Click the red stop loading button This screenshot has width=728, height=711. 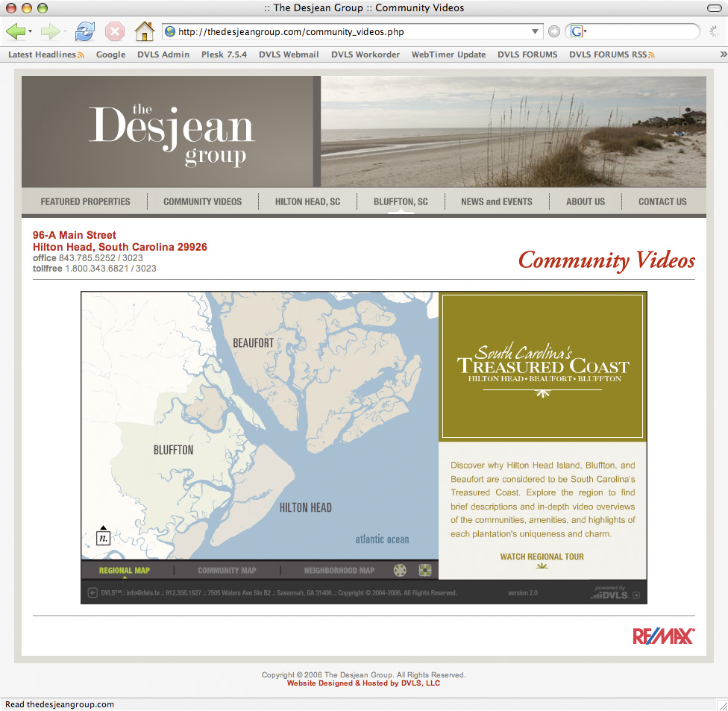[115, 31]
